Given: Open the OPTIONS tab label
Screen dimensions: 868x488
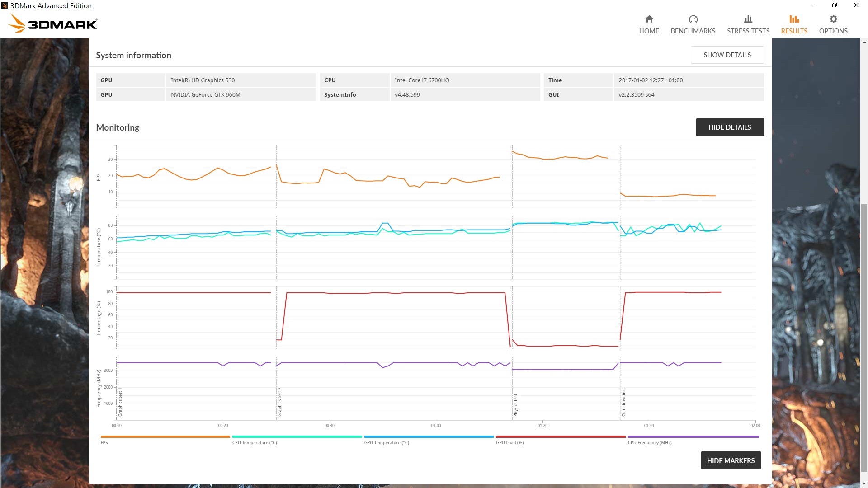Looking at the screenshot, I should 833,31.
